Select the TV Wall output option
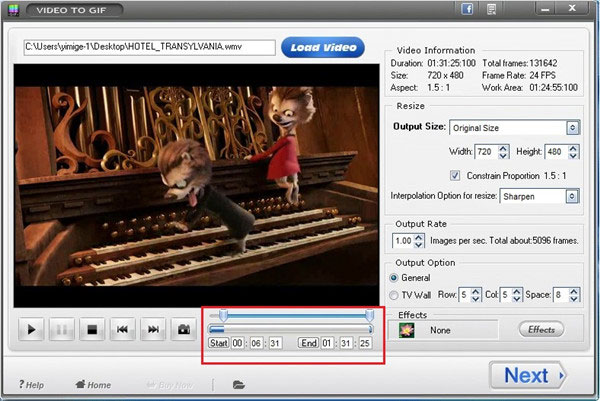The image size is (600, 401). [393, 295]
